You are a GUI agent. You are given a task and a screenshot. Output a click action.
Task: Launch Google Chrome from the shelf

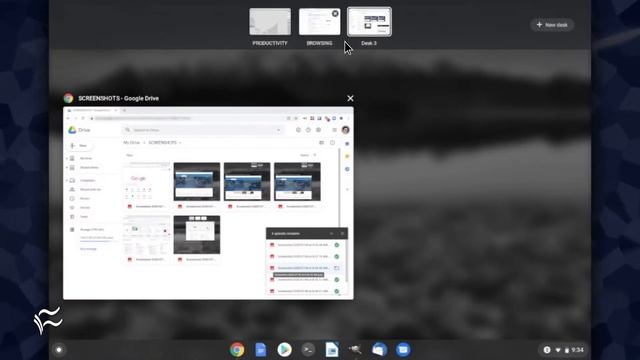point(237,350)
